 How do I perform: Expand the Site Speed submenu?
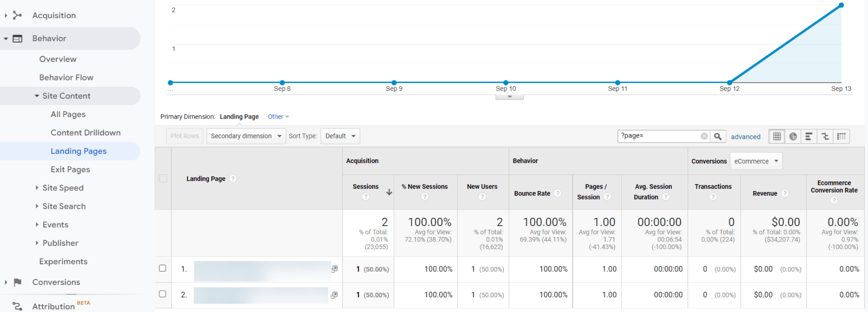[x=37, y=188]
